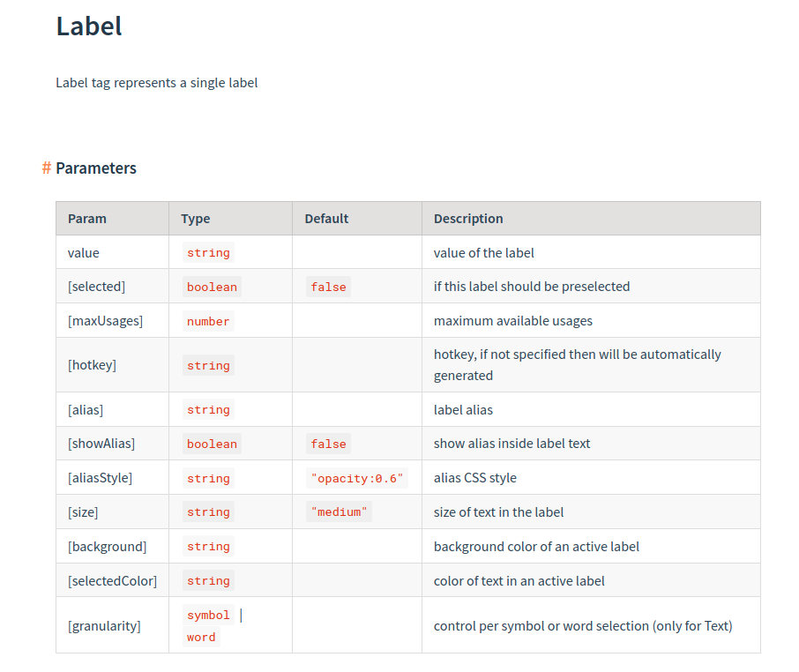Click the symbol badge under granularity type

click(x=208, y=615)
